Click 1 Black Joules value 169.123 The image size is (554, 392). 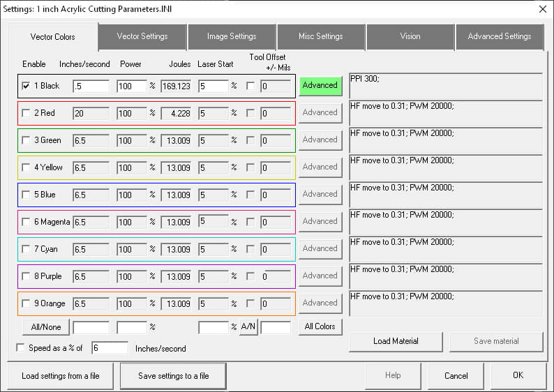[x=176, y=86]
